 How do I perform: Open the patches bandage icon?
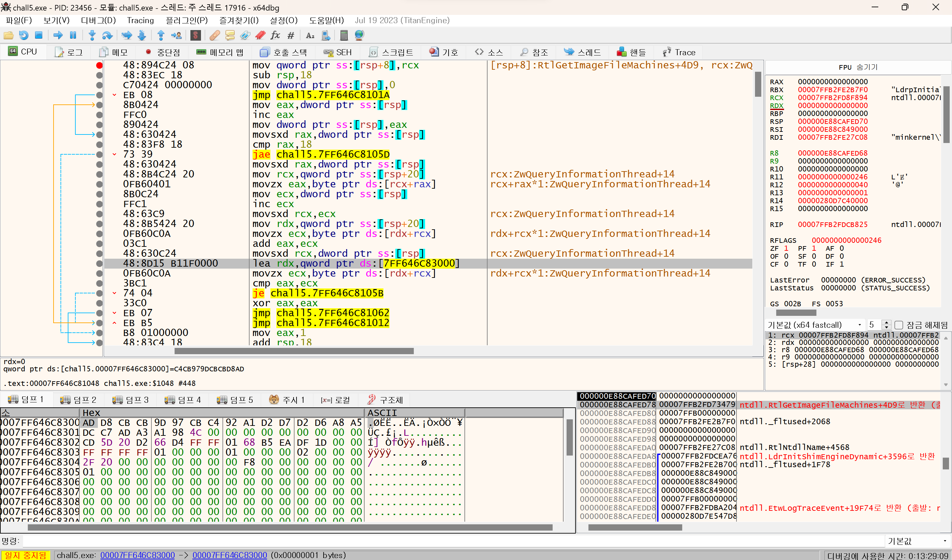coord(215,35)
